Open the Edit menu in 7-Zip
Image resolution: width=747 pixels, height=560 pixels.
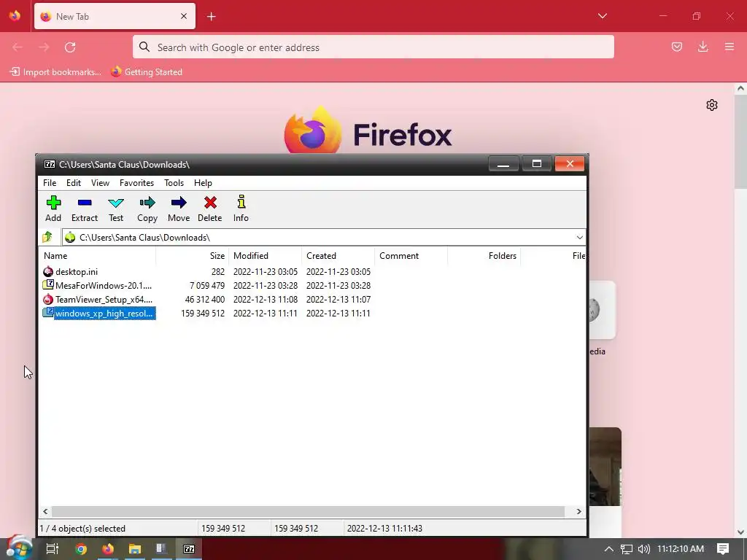pyautogui.click(x=74, y=183)
